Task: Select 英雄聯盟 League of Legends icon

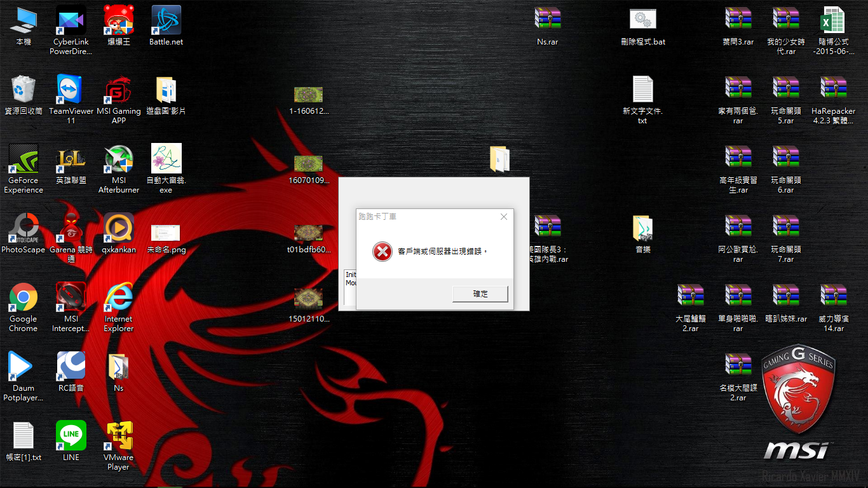Action: click(x=71, y=165)
